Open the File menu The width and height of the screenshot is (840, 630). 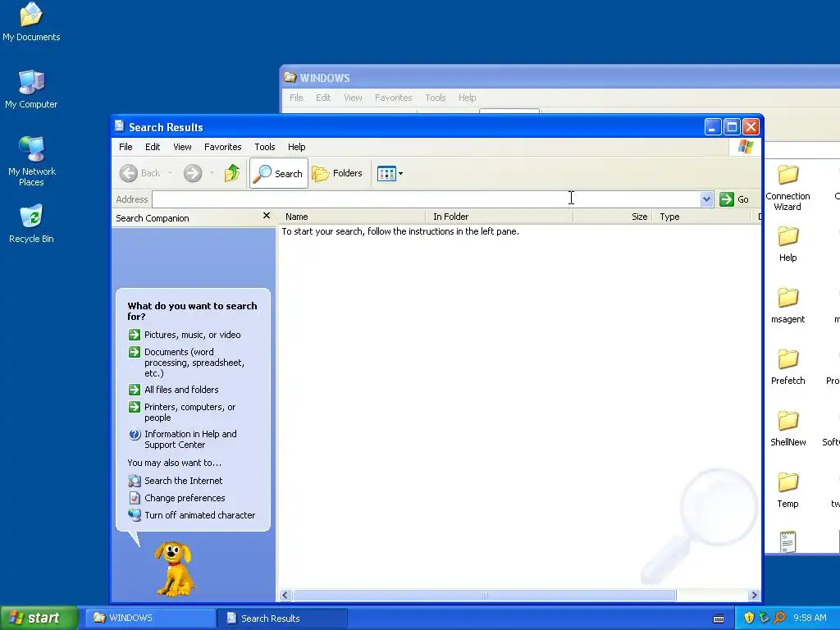tap(126, 147)
